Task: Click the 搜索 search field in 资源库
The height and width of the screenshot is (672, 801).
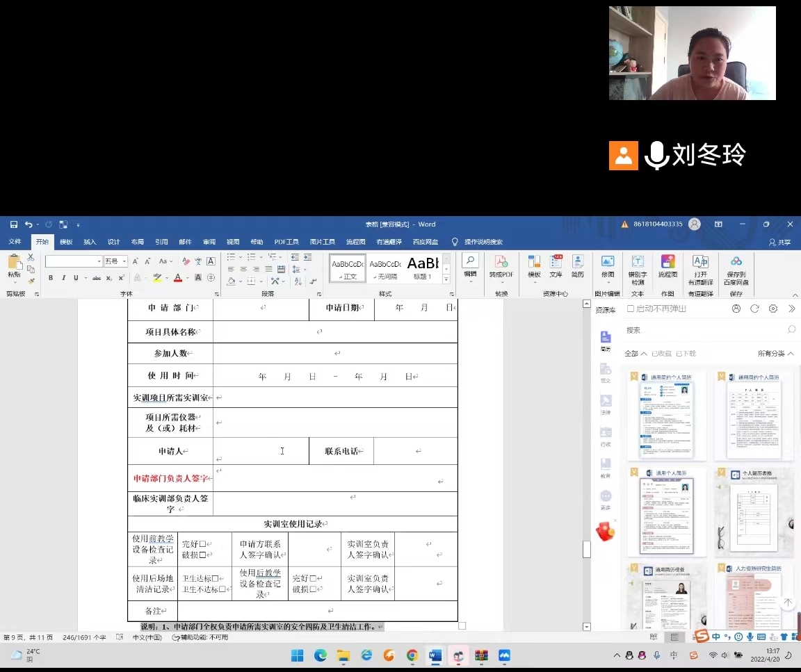Action: tap(702, 330)
